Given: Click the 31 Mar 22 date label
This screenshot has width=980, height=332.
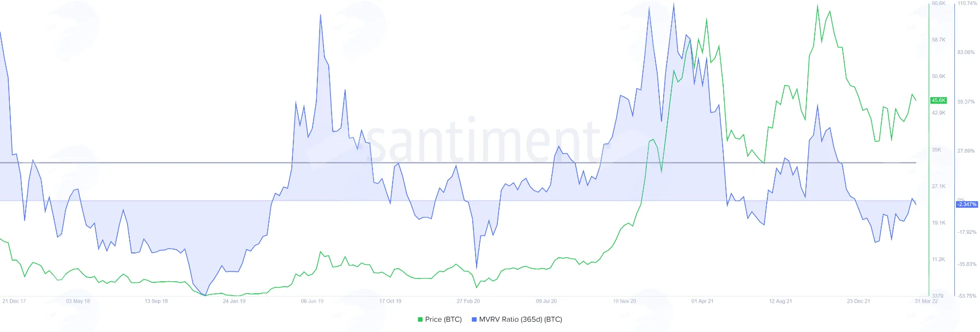Looking at the screenshot, I should tap(927, 301).
